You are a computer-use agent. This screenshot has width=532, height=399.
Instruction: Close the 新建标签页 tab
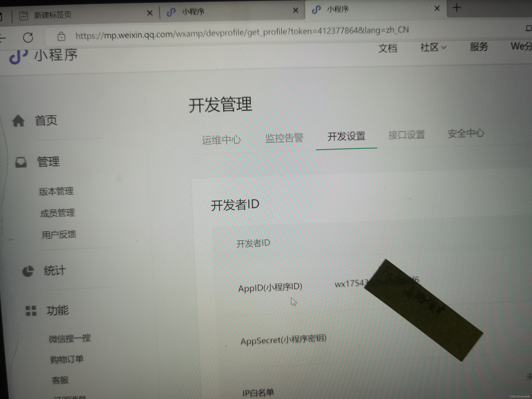150,13
